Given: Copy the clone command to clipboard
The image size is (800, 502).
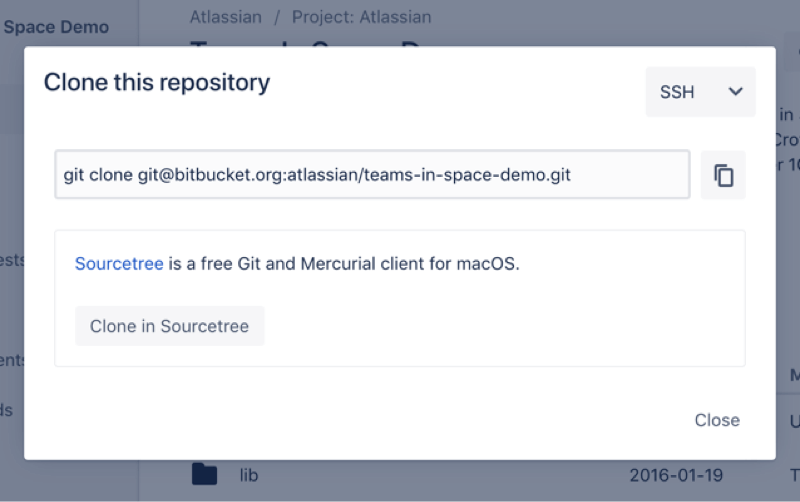Looking at the screenshot, I should pyautogui.click(x=723, y=175).
